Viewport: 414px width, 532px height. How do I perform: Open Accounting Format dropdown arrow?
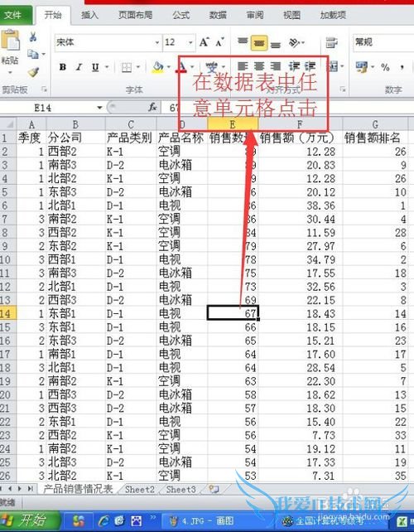[x=372, y=66]
